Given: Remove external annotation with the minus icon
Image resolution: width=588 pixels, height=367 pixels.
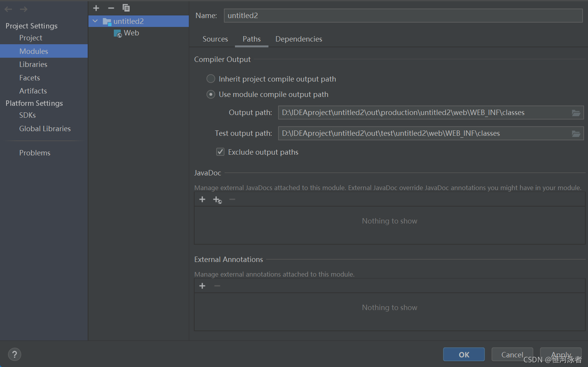Looking at the screenshot, I should [x=217, y=286].
